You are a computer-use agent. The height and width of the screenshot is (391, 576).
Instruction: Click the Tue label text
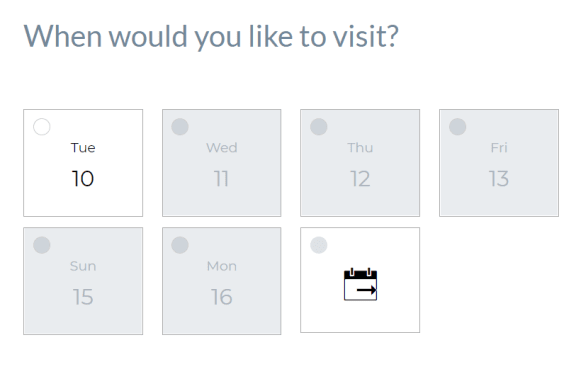coord(83,148)
